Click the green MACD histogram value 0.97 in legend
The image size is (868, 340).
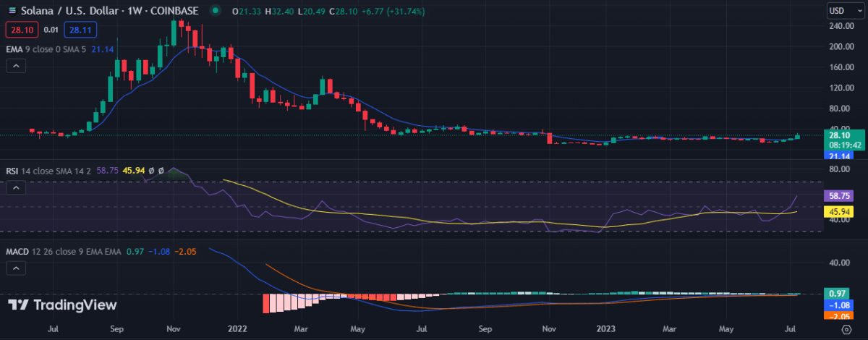coord(135,251)
